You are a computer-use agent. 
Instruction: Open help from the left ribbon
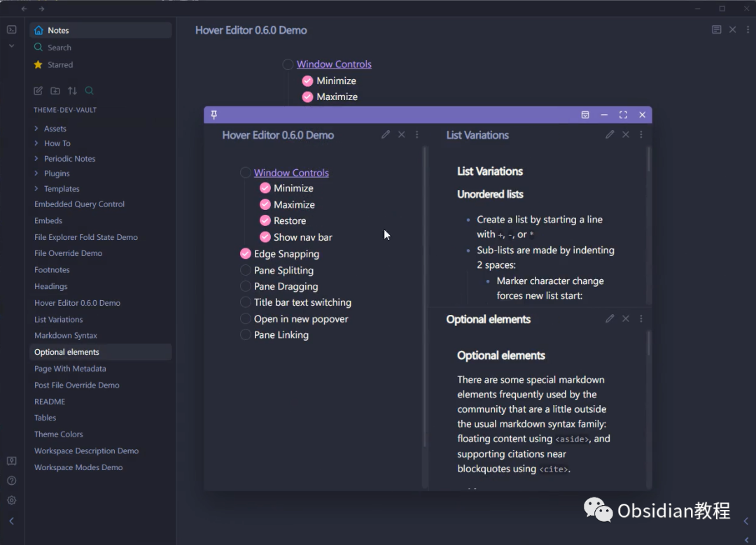pyautogui.click(x=12, y=481)
